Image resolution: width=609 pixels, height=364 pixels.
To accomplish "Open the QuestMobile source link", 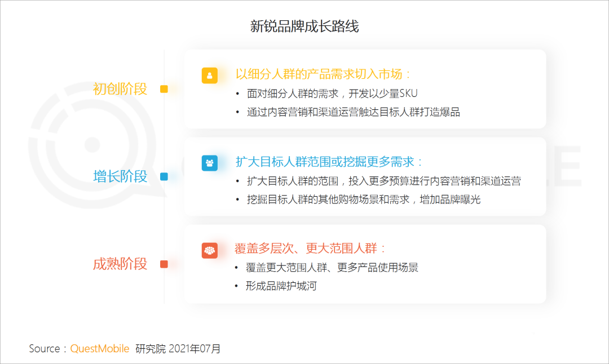I will tap(99, 349).
